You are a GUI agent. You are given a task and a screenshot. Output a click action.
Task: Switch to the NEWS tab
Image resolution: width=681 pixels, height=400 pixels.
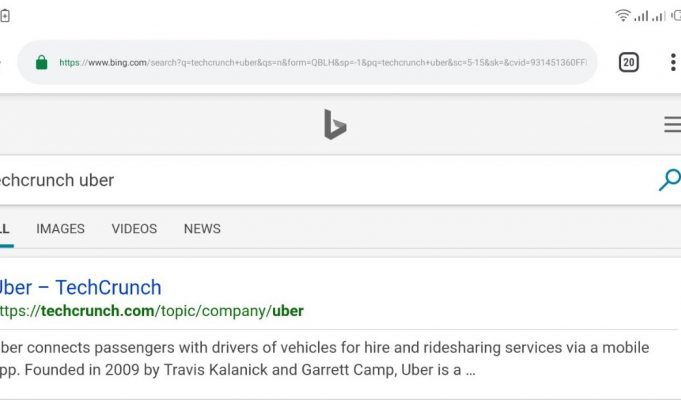click(x=202, y=228)
